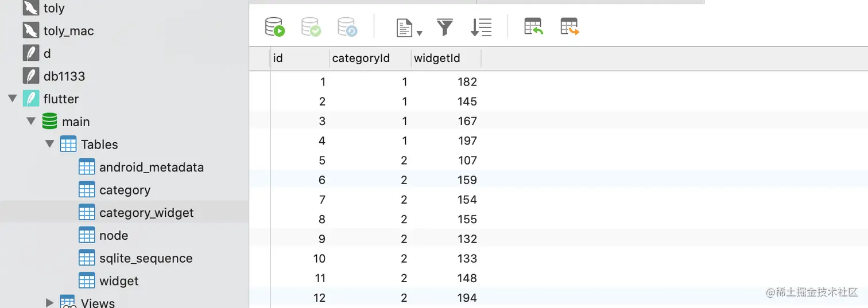Click the green main database icon

coord(50,122)
